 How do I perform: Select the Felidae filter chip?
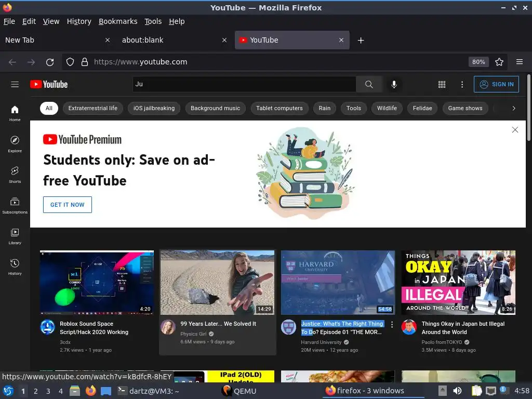click(x=422, y=108)
